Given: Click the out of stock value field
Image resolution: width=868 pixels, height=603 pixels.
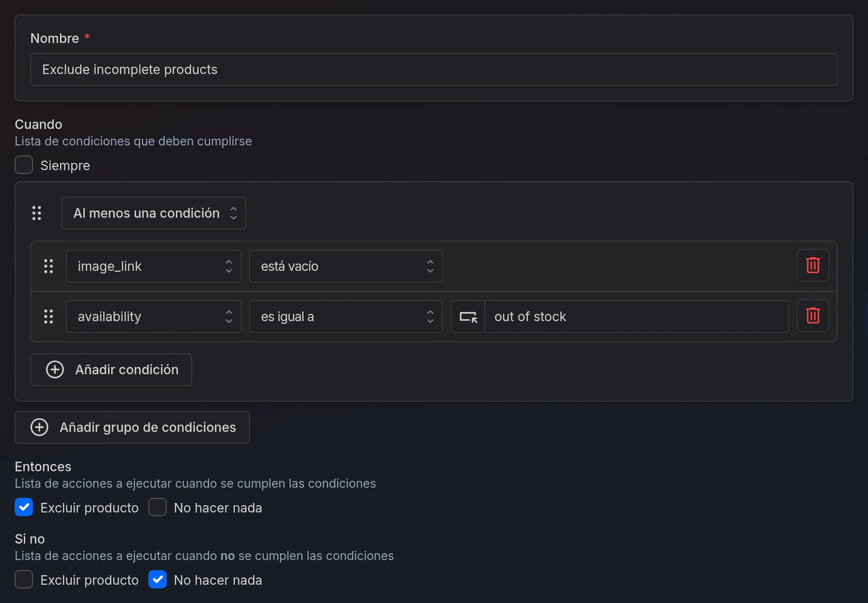Looking at the screenshot, I should [637, 317].
